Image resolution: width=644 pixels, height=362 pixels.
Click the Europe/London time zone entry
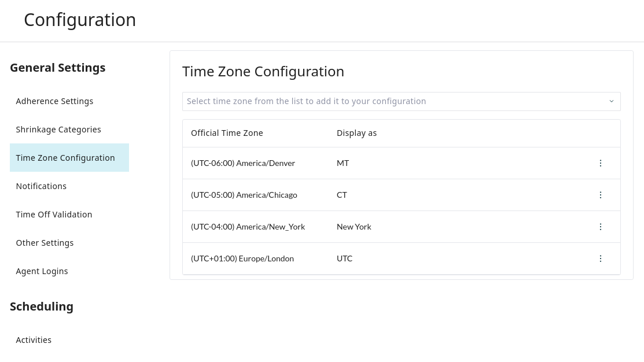click(242, 258)
